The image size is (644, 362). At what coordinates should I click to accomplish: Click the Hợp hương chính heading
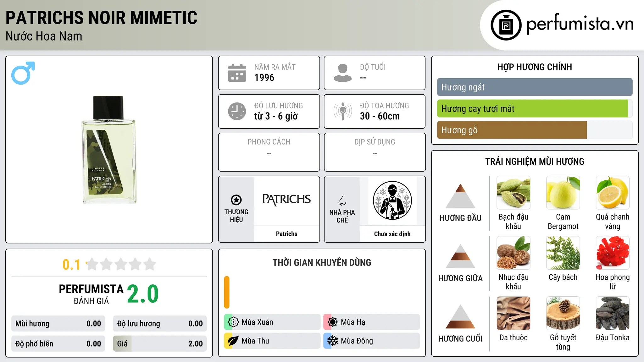pyautogui.click(x=535, y=67)
